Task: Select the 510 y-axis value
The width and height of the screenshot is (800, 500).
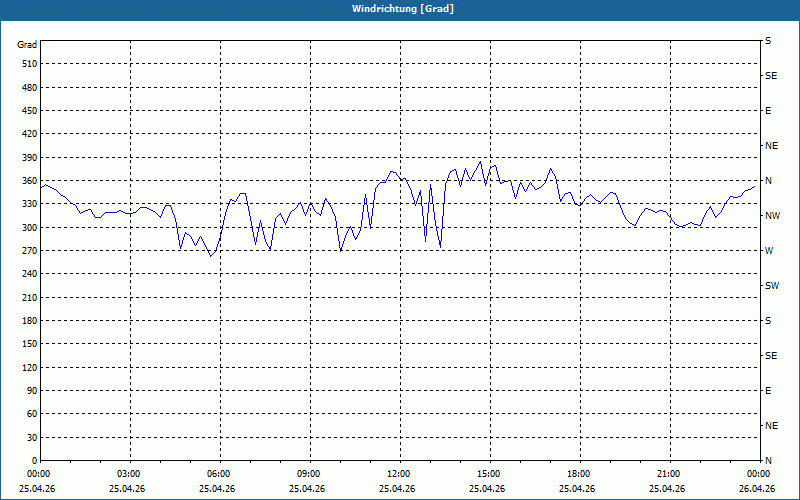Action: pos(30,64)
